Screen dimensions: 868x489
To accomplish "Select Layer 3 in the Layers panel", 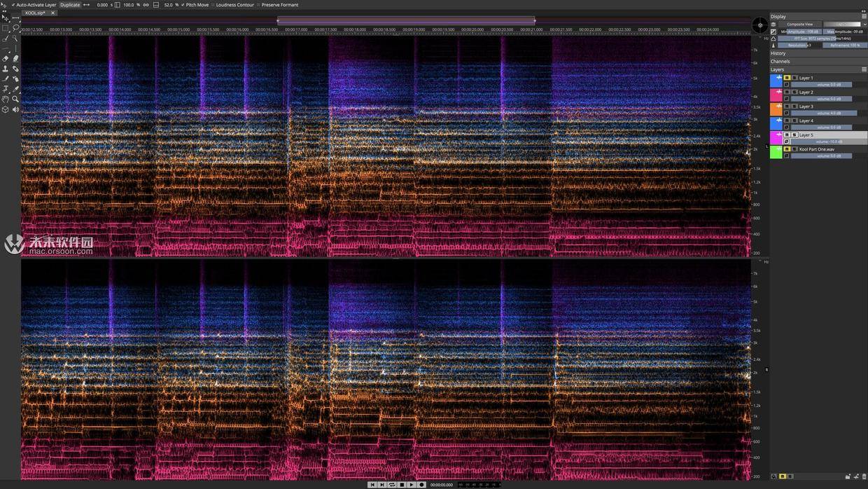I will pos(806,106).
